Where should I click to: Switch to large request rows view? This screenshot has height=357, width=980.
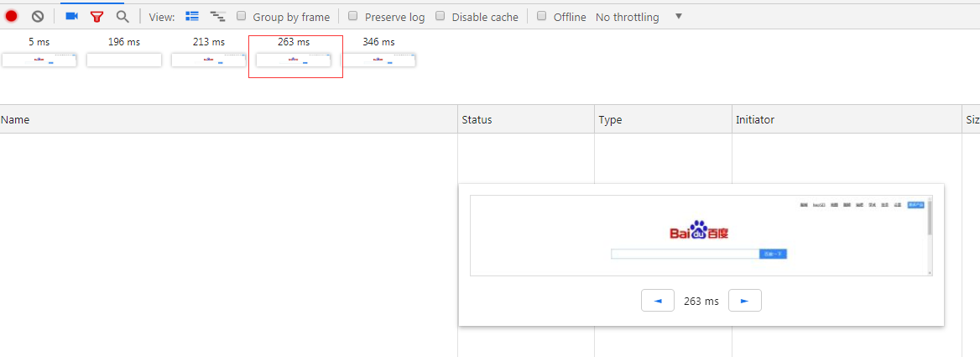192,17
